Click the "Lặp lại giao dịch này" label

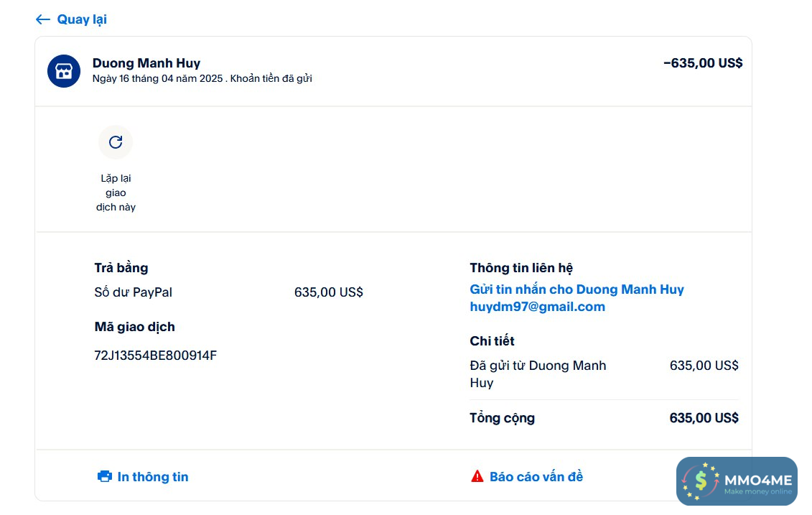coord(116,192)
